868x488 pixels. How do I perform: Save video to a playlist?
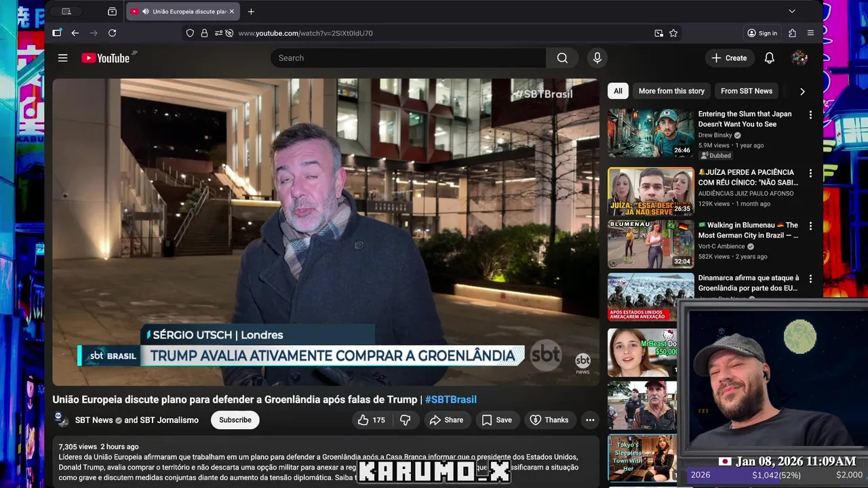(x=497, y=420)
